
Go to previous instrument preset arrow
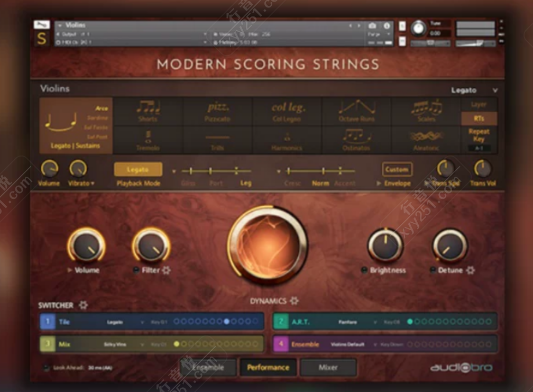pos(351,26)
